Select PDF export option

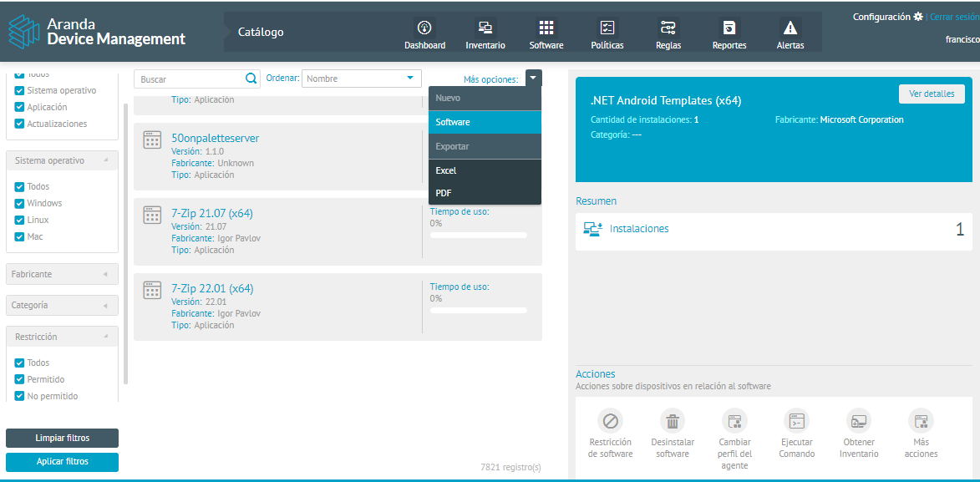(485, 193)
